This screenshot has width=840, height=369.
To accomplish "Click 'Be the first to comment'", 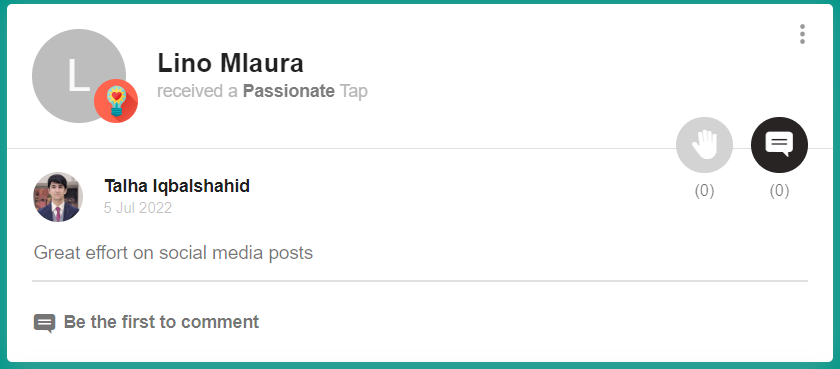I will [161, 322].
